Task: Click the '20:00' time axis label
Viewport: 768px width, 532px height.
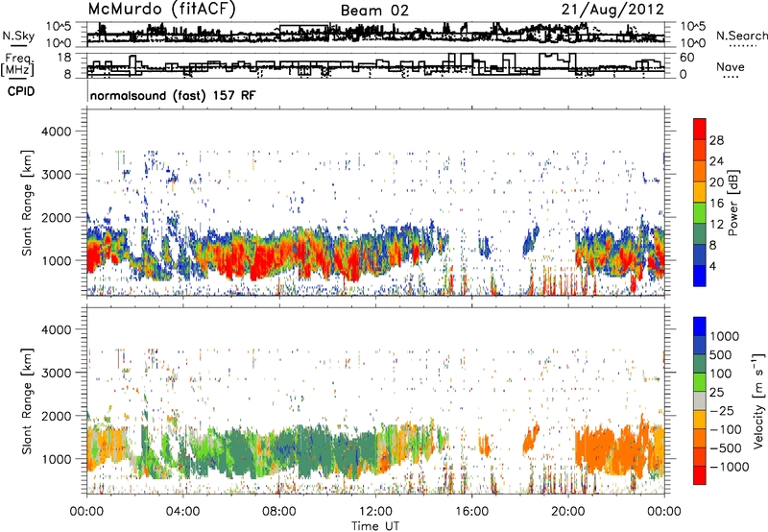Action: (x=567, y=512)
